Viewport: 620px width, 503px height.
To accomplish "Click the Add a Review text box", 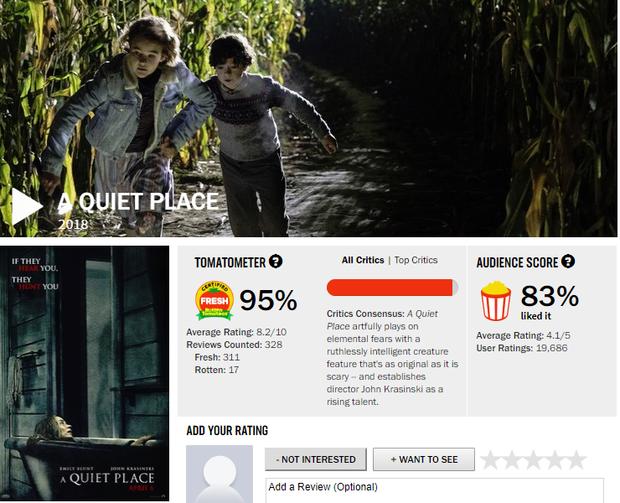I will (x=434, y=490).
